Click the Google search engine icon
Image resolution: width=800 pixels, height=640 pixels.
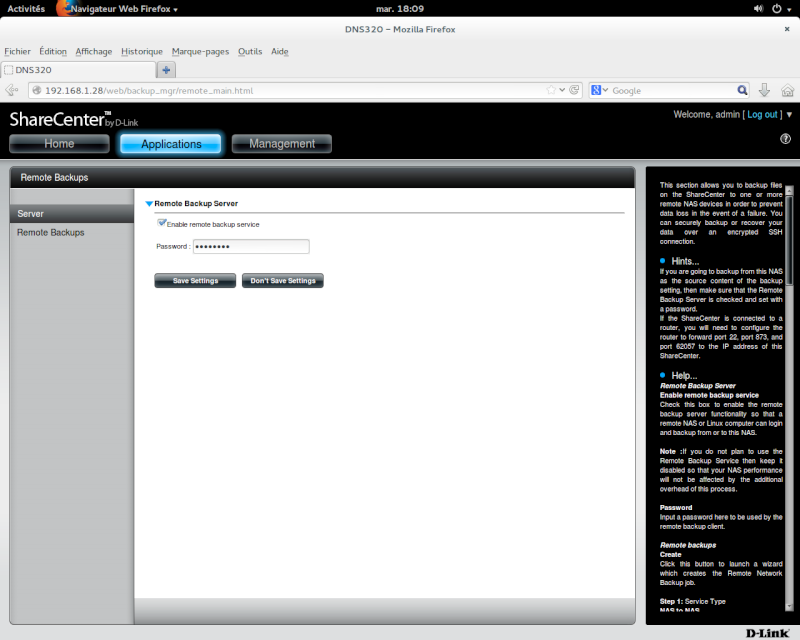tap(596, 90)
